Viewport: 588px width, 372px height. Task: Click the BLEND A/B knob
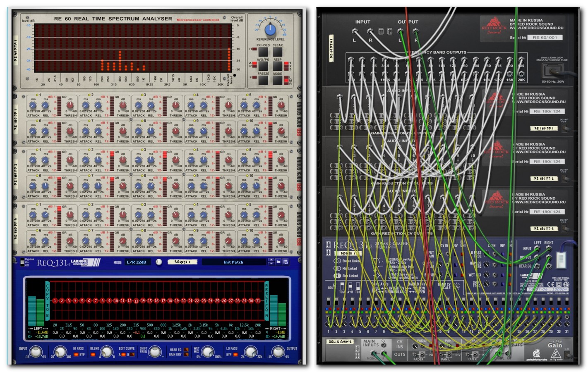tap(107, 352)
